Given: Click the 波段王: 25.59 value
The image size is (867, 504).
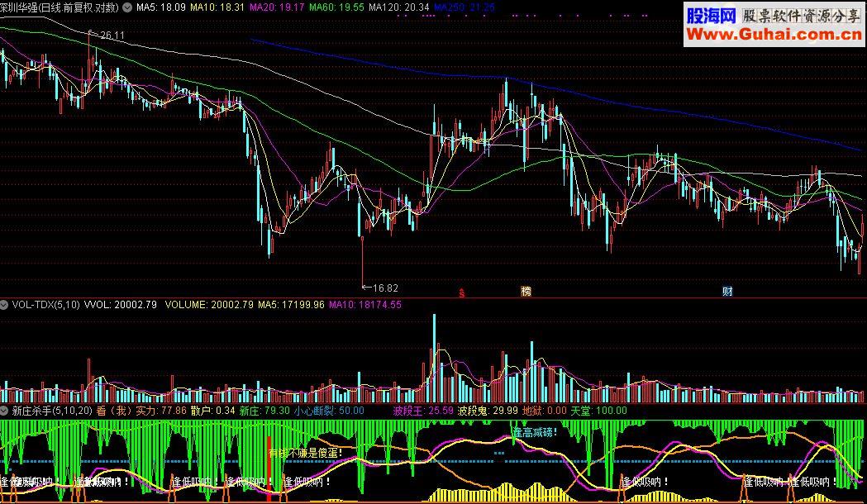Looking at the screenshot, I should (x=423, y=411).
